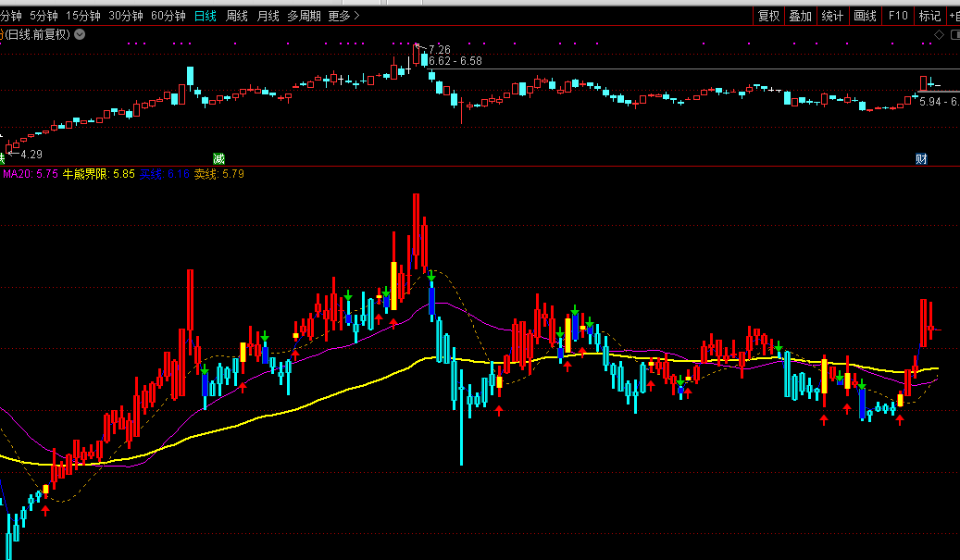Open F10 company info

click(x=898, y=16)
